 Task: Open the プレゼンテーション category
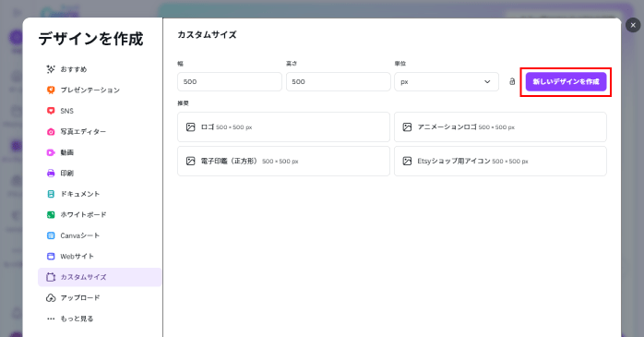coord(100,90)
